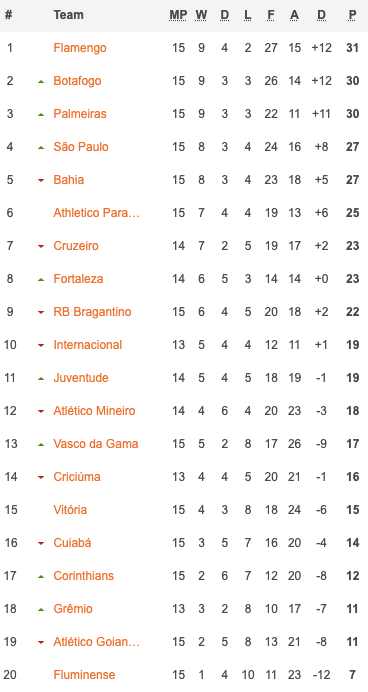Click the W wins column header
Viewport: 368px width, 692px height.
(x=201, y=15)
